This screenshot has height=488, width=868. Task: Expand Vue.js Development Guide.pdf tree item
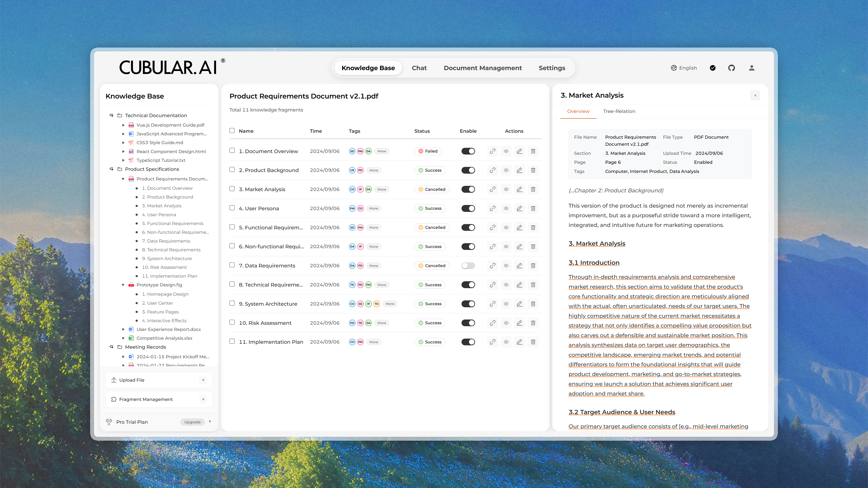point(123,125)
